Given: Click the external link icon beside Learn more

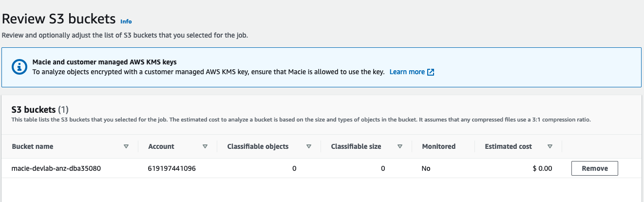Looking at the screenshot, I should [431, 72].
